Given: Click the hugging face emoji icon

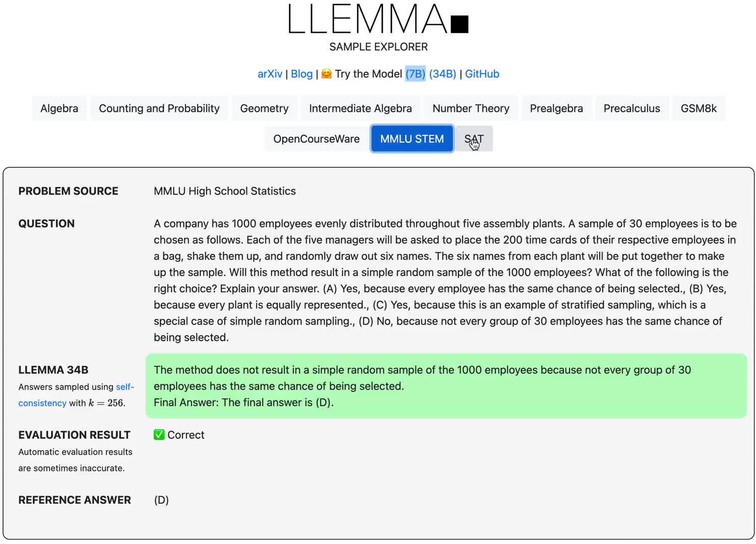Looking at the screenshot, I should 327,74.
